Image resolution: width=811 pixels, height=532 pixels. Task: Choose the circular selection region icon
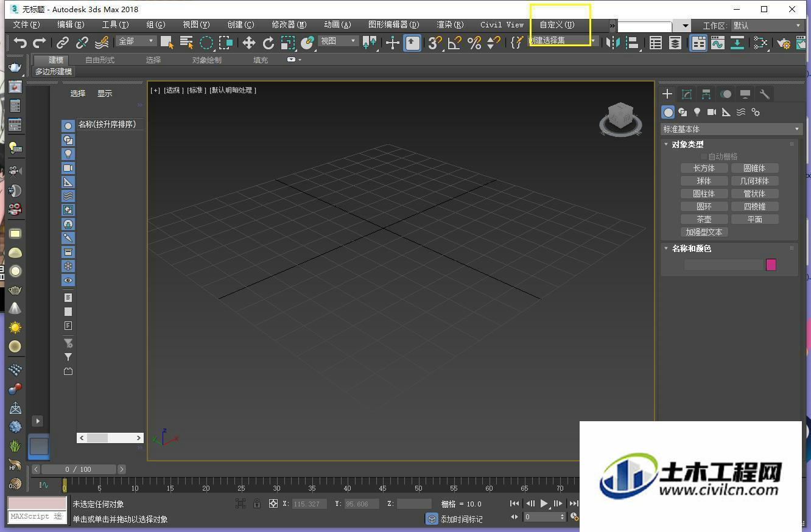coord(206,43)
